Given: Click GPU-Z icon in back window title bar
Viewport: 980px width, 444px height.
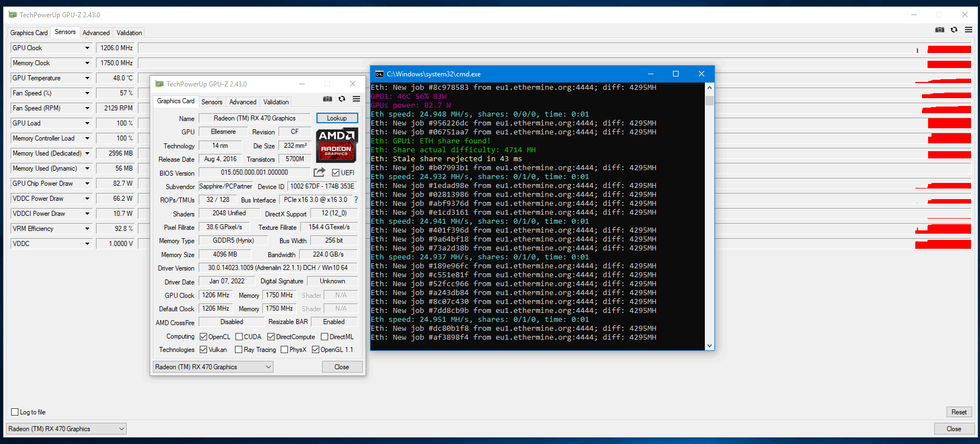Looking at the screenshot, I should click(x=13, y=15).
